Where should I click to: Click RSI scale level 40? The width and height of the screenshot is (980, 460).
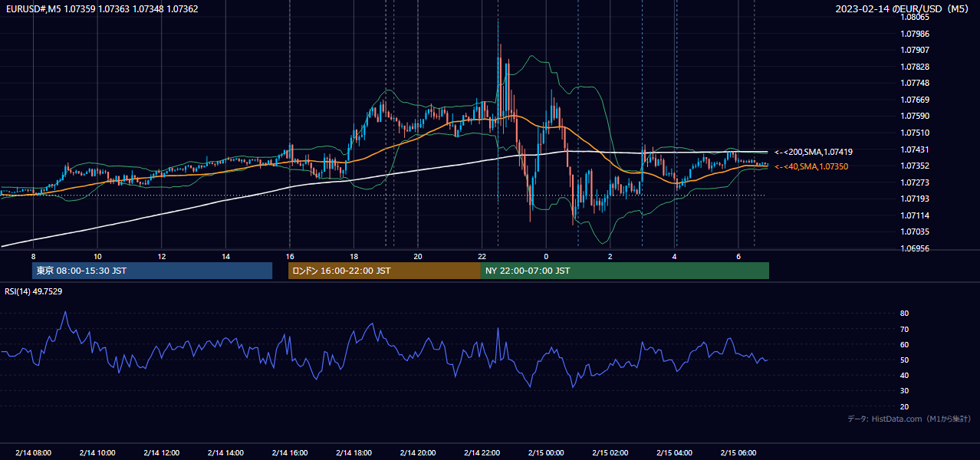point(905,375)
